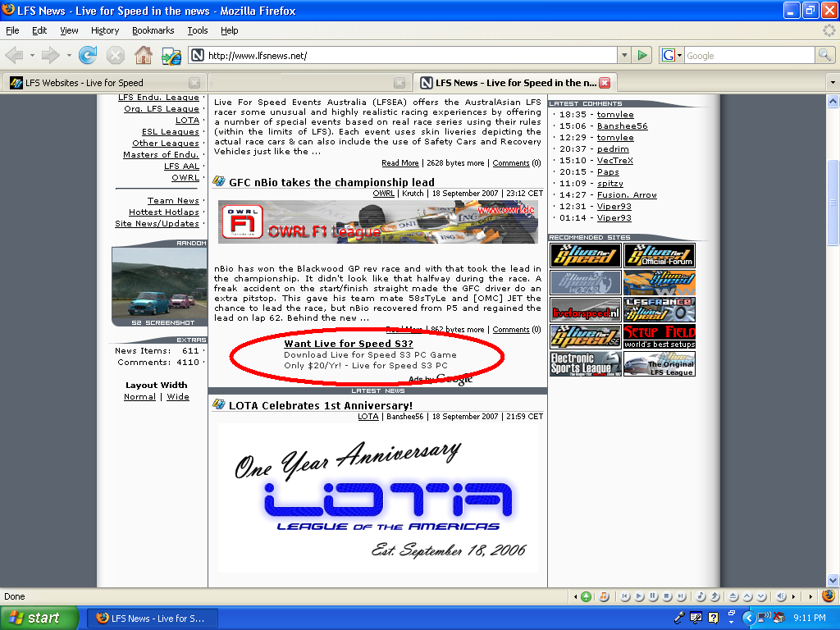This screenshot has width=840, height=630.
Task: Click the page scrollbar down arrow
Action: (833, 580)
